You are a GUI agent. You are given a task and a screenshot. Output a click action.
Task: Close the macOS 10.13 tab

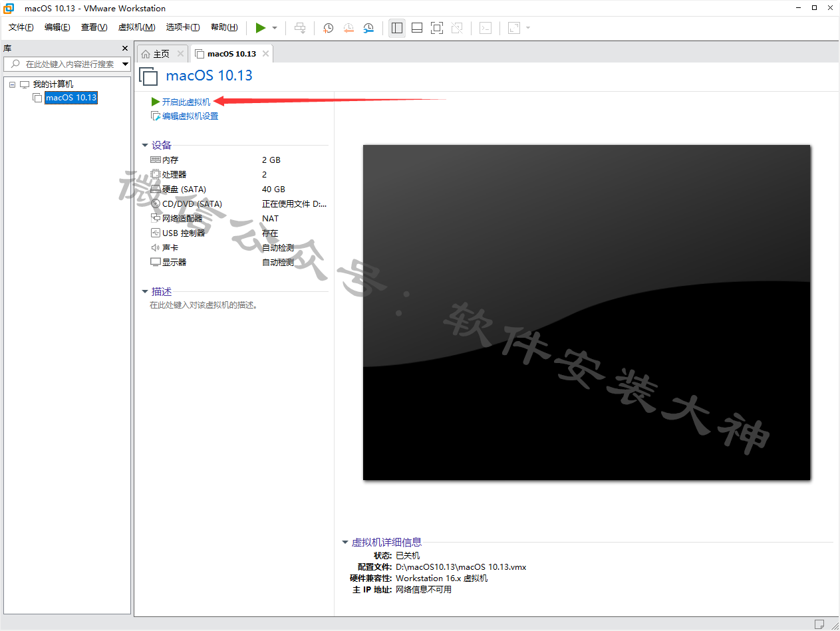265,54
